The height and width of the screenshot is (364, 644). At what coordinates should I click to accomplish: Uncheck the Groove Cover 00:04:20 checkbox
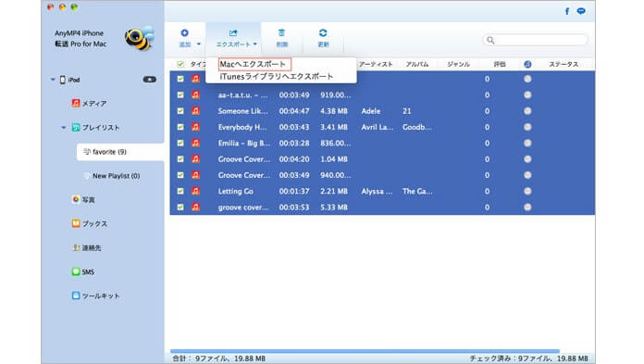[x=180, y=159]
